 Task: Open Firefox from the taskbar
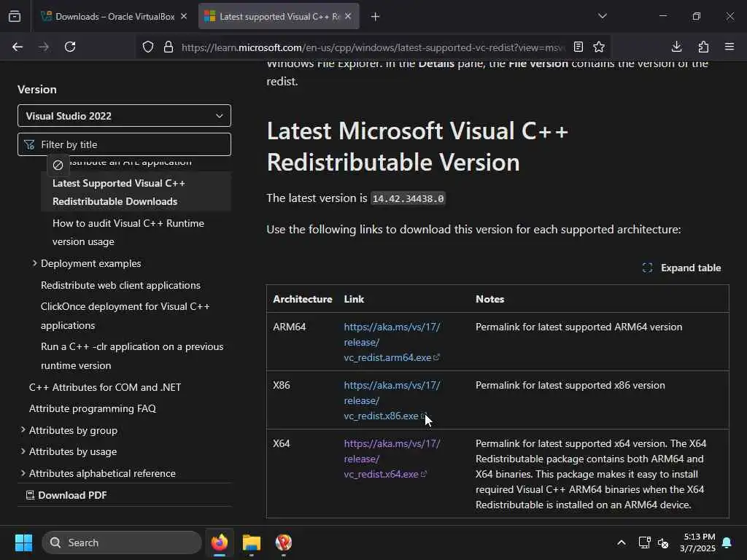tap(220, 542)
